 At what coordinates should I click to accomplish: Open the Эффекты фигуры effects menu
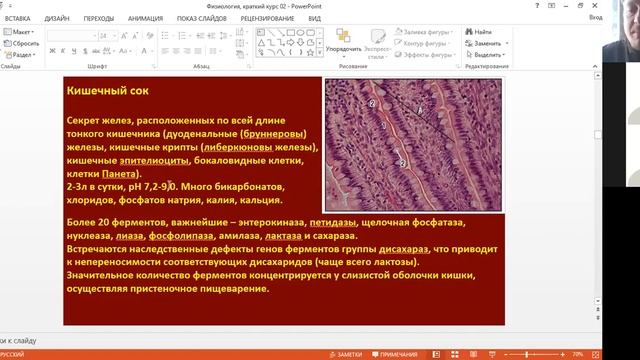pyautogui.click(x=426, y=55)
